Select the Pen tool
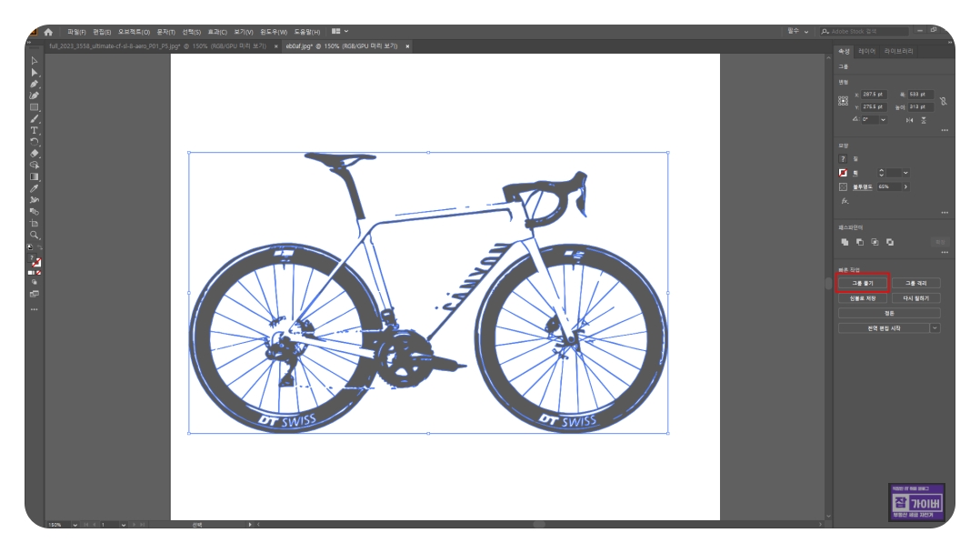 pos(35,84)
